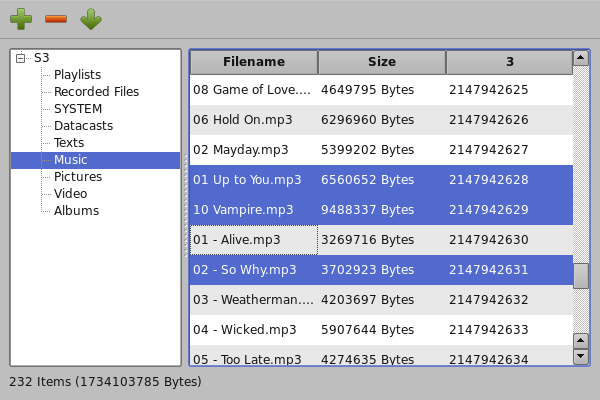Viewport: 600px width, 400px height.
Task: Click the column header labeled 3
Action: click(509, 62)
